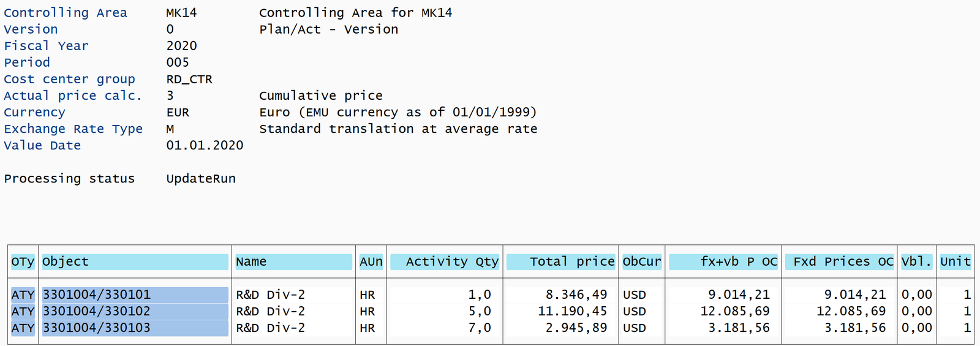This screenshot has width=980, height=346.
Task: Click the total price cell 11.190,45
Action: (x=572, y=311)
